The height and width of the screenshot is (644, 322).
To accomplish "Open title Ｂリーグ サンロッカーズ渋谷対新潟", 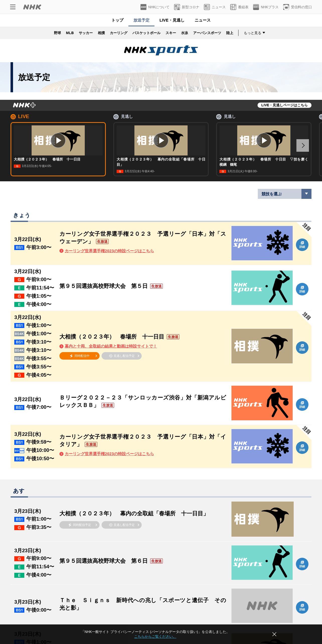I will pyautogui.click(x=143, y=401).
